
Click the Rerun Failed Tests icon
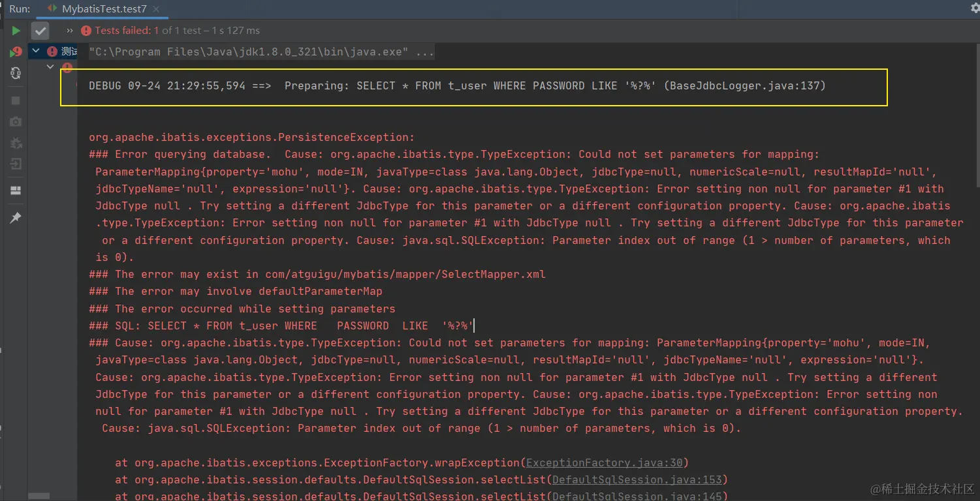pyautogui.click(x=16, y=52)
